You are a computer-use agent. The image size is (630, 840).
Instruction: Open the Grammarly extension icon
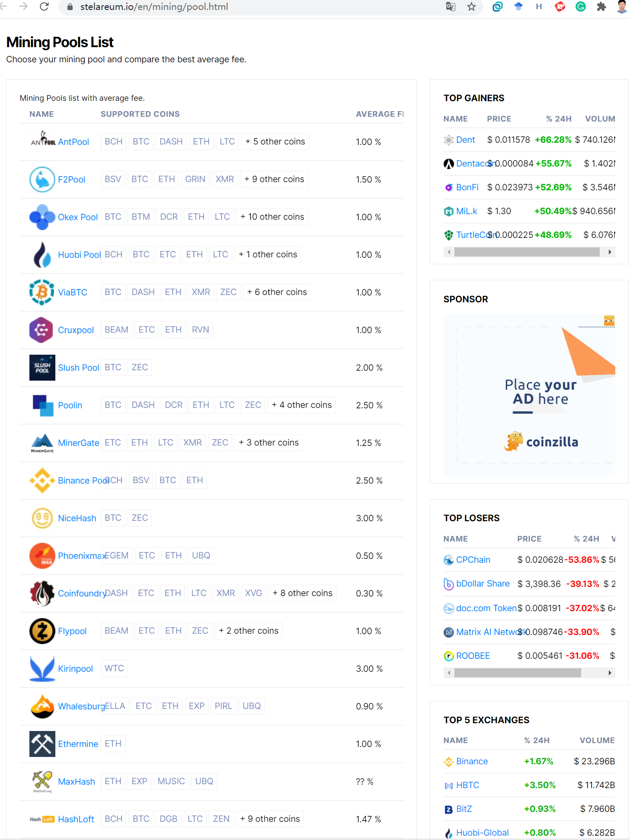tap(581, 7)
